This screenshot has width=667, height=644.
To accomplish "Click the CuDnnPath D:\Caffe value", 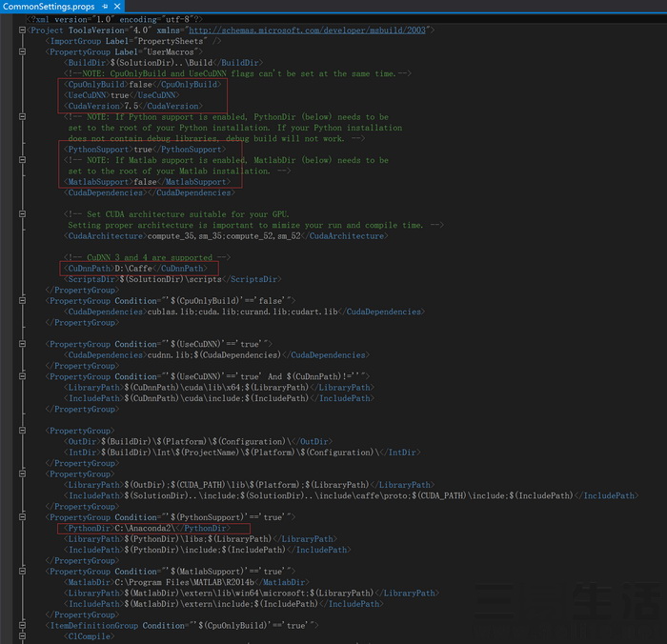I will (x=133, y=269).
